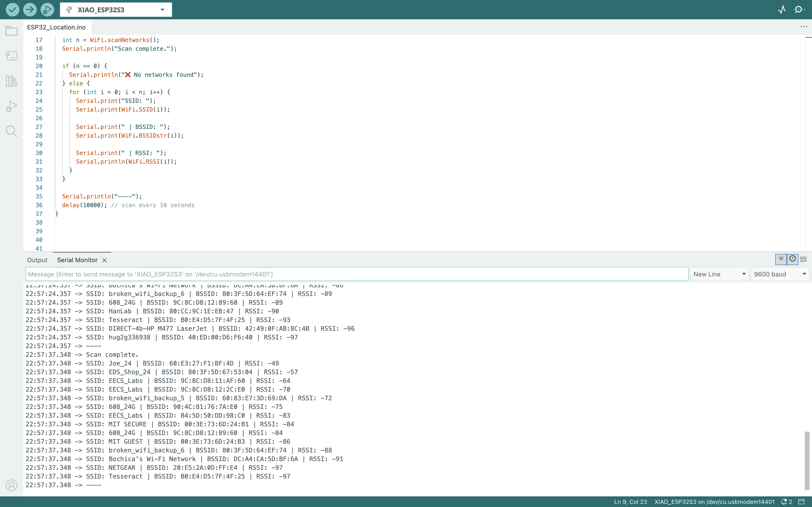Image resolution: width=812 pixels, height=507 pixels.
Task: Click the Verify sketch checkmark button
Action: pyautogui.click(x=12, y=9)
